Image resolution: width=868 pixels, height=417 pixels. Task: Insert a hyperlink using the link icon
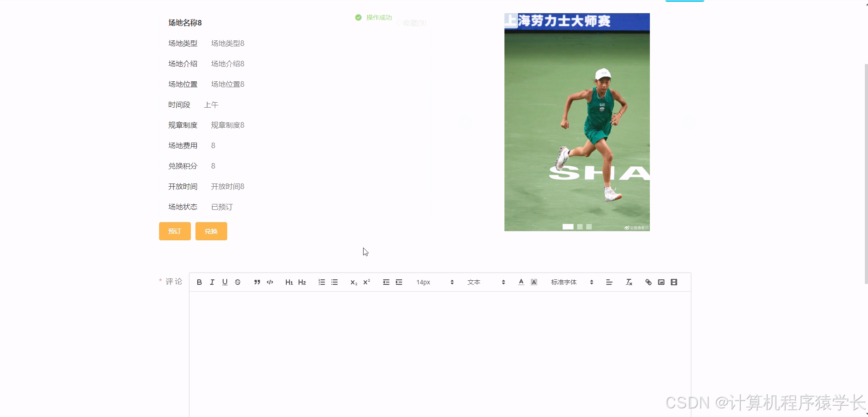[x=648, y=282]
